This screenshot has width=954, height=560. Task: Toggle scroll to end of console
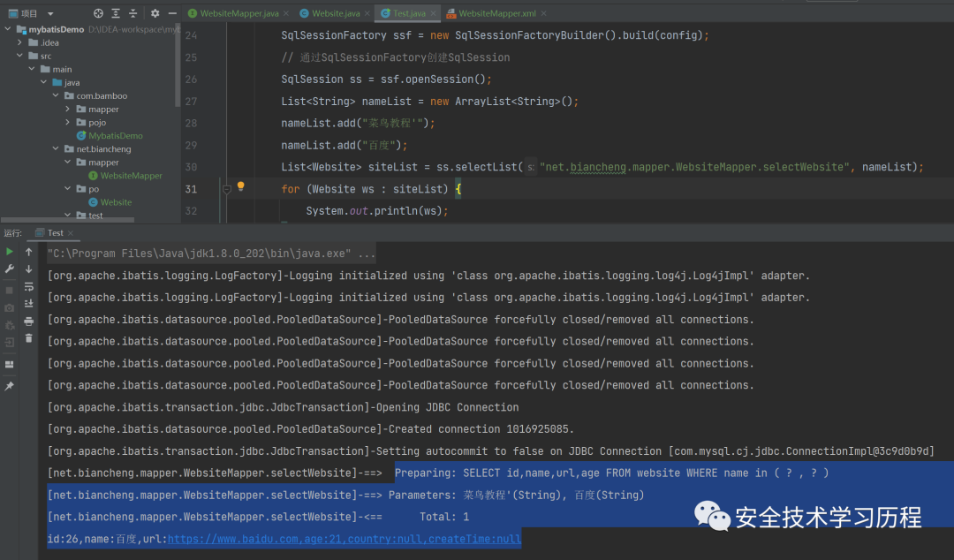coord(28,303)
